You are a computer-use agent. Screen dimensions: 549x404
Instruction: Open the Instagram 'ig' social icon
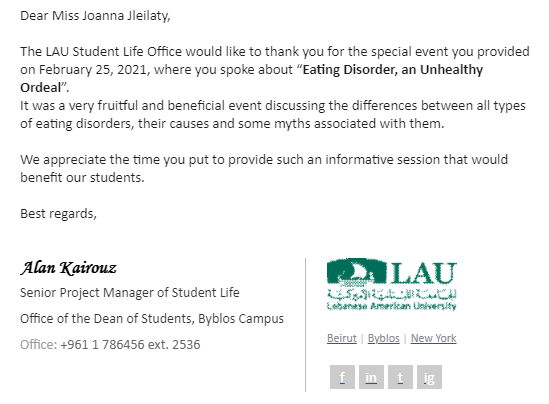click(x=429, y=377)
